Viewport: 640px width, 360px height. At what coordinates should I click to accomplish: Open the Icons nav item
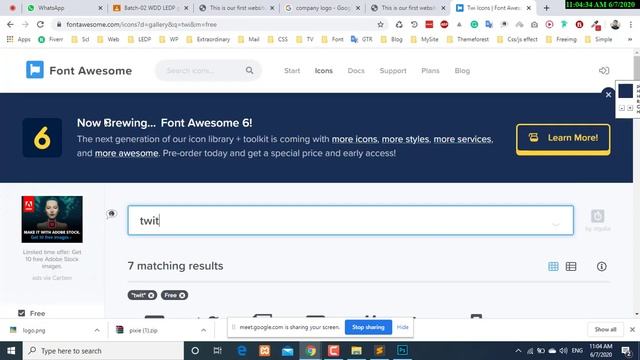(323, 71)
